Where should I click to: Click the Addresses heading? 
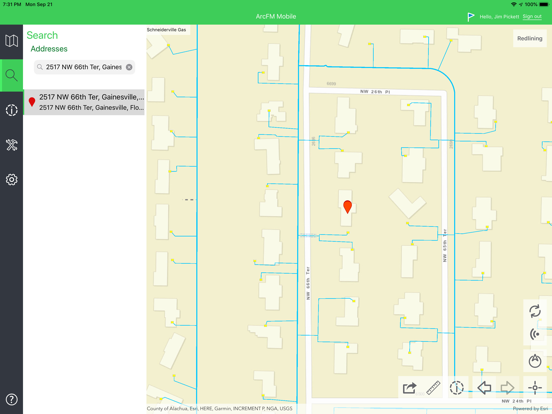[49, 49]
